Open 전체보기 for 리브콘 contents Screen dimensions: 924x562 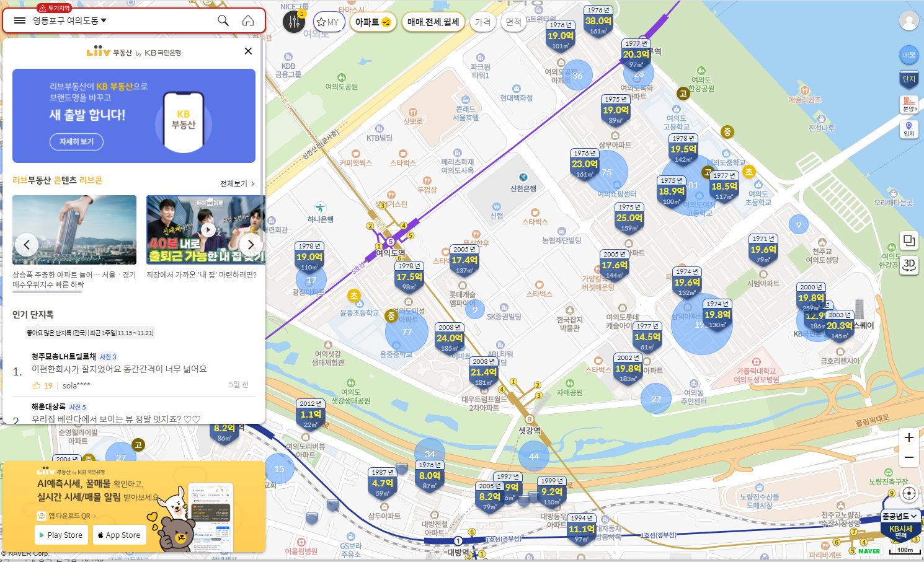[x=238, y=184]
